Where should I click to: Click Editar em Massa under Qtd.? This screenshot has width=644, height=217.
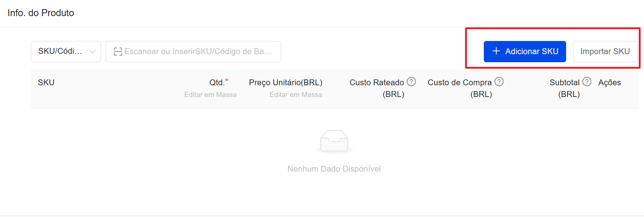(210, 95)
